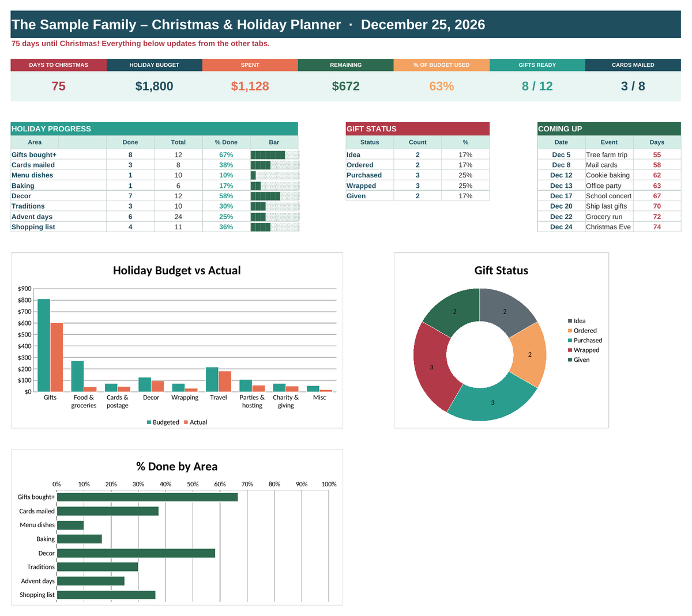Click the 8 / 12 gifts ready value

point(537,86)
